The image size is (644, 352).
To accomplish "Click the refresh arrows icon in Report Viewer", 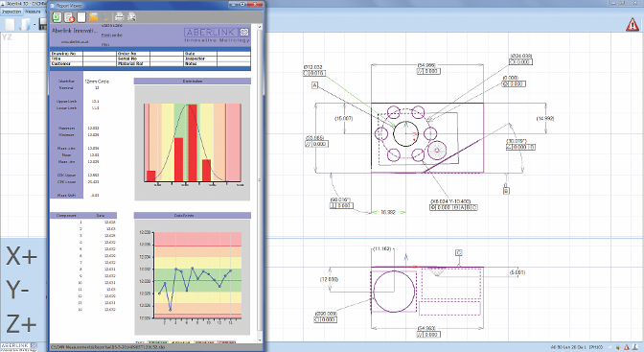I will tap(106, 17).
